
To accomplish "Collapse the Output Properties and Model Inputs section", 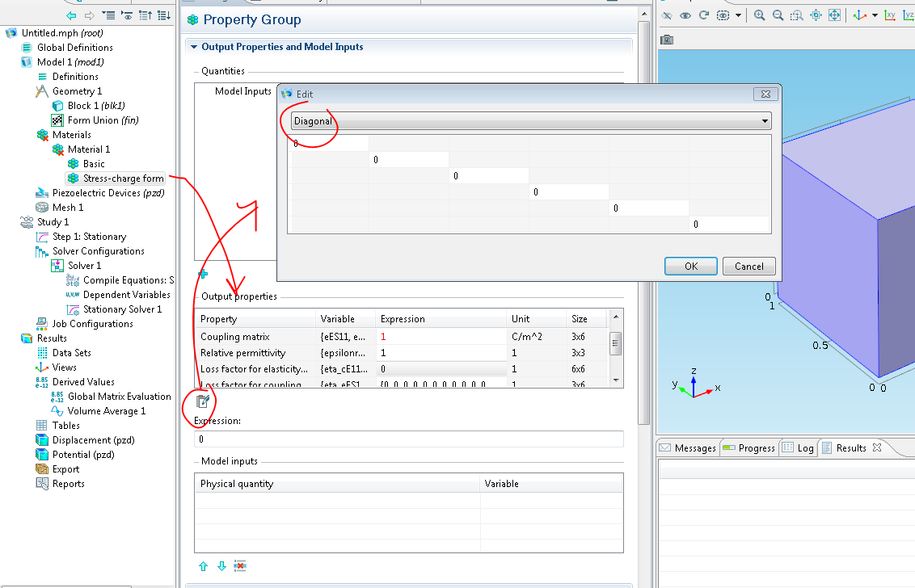I will 193,47.
